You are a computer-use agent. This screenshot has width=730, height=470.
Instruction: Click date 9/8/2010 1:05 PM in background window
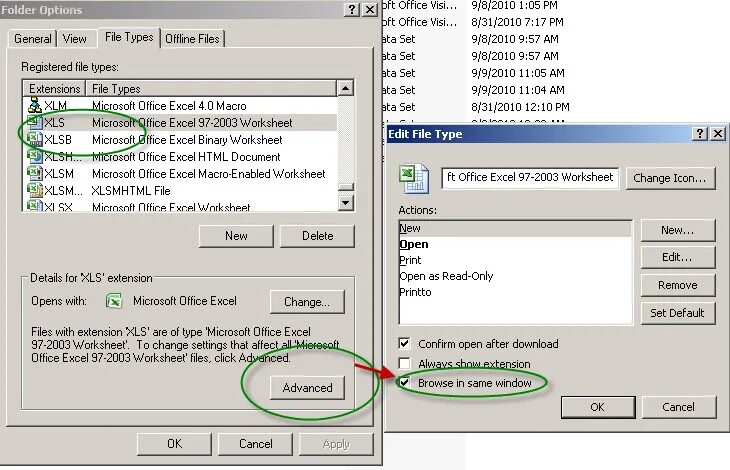[x=514, y=5]
